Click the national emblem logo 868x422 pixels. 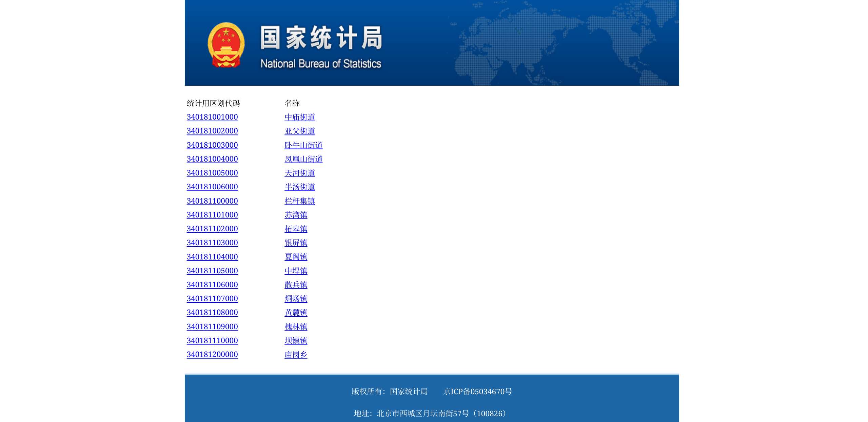(226, 45)
